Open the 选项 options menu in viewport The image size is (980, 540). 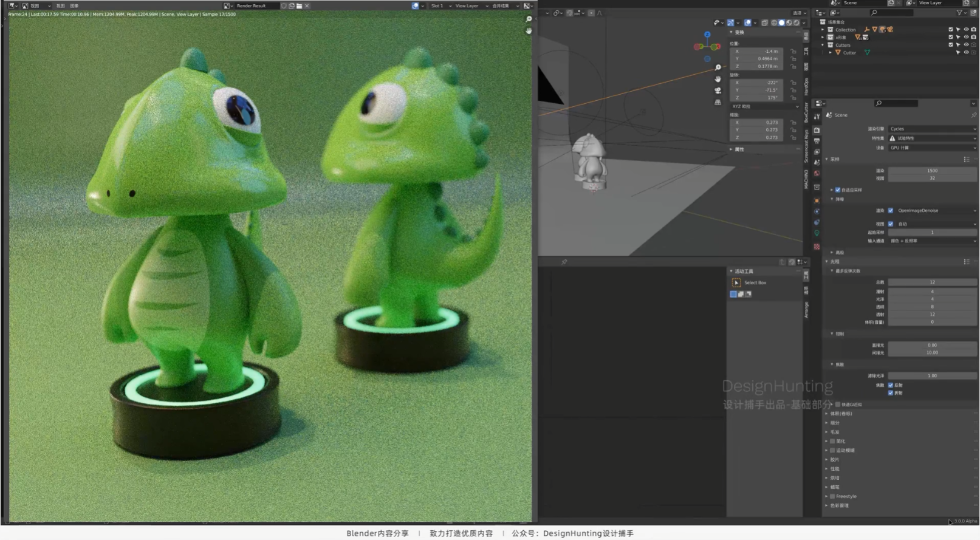pyautogui.click(x=799, y=13)
